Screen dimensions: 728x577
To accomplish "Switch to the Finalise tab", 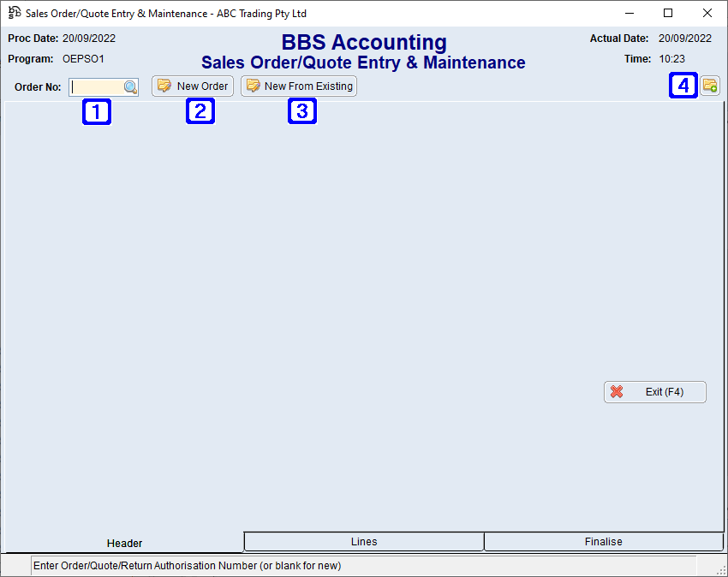I will point(603,541).
